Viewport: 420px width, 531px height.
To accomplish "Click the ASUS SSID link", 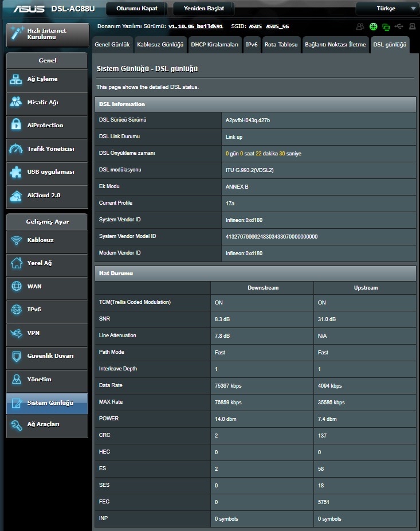I will (255, 26).
